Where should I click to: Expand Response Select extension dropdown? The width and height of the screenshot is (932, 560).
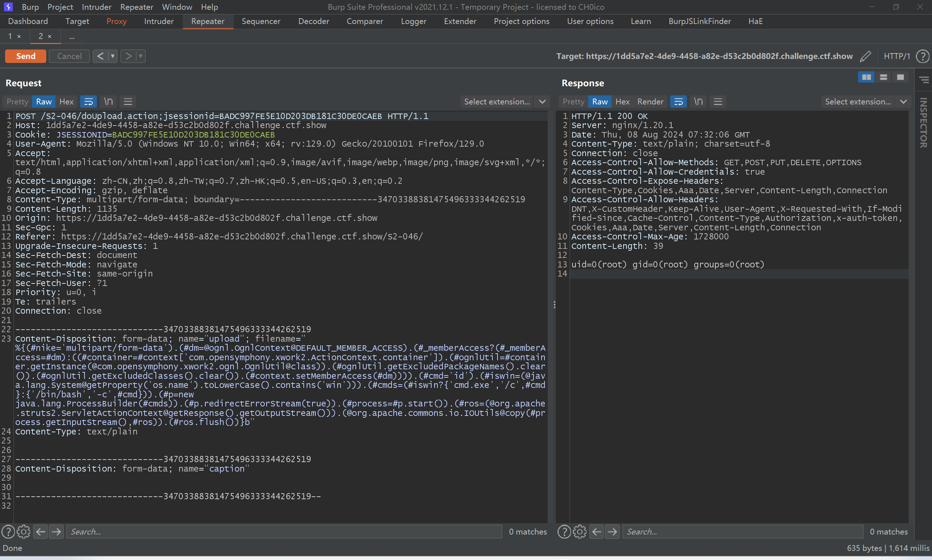pyautogui.click(x=903, y=102)
